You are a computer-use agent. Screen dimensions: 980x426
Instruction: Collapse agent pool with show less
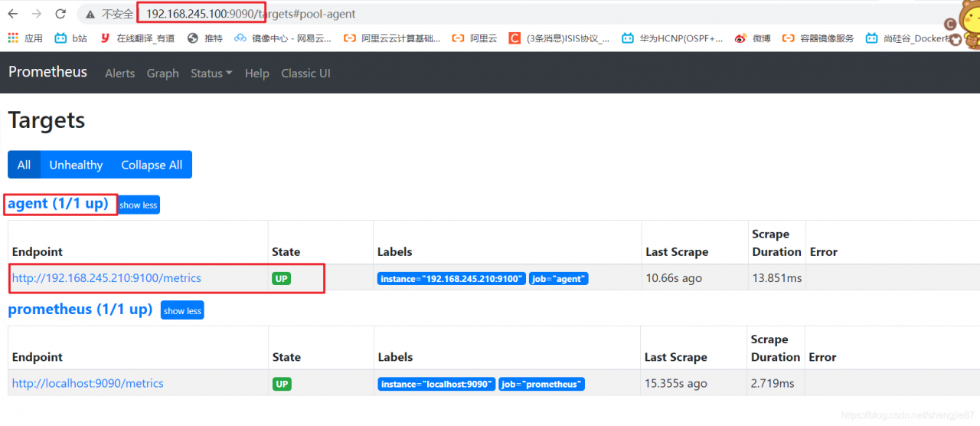click(139, 205)
